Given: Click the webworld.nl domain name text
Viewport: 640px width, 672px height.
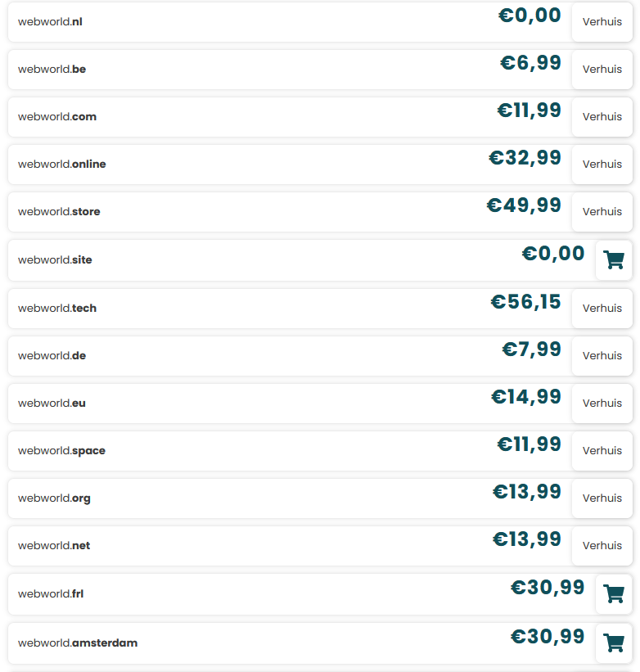Looking at the screenshot, I should (50, 22).
